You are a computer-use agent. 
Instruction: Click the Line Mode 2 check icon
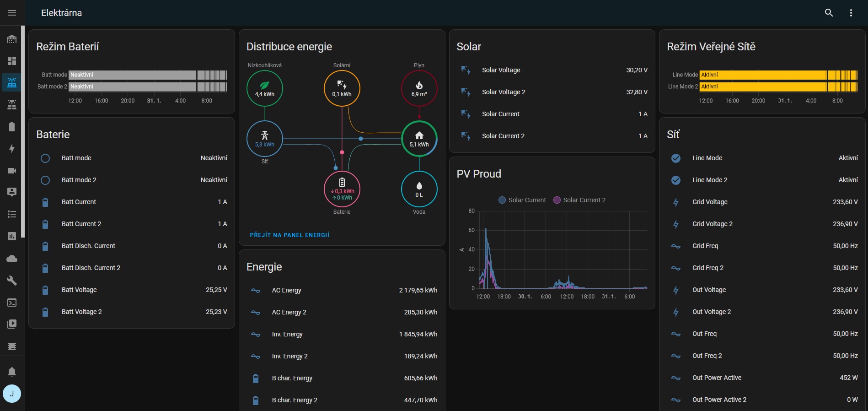[676, 180]
